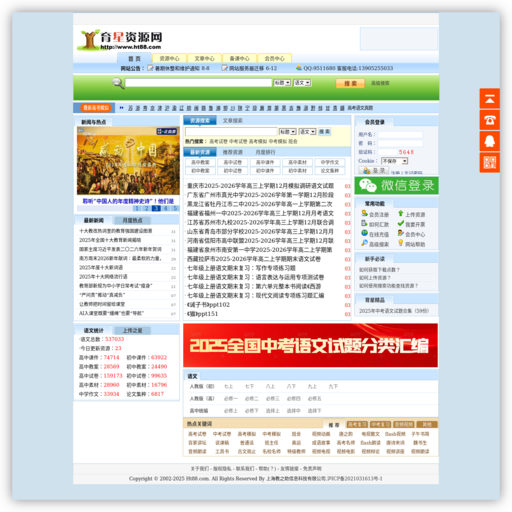Screen dimensions: 512x512
Task: Click the lightbulb 网站帮助 icon
Action: [401, 243]
